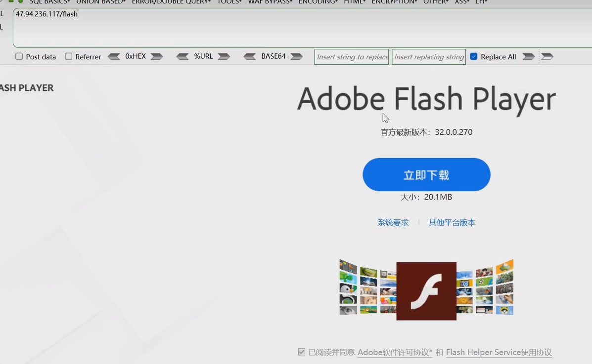Open the LFI menu

click(x=481, y=2)
